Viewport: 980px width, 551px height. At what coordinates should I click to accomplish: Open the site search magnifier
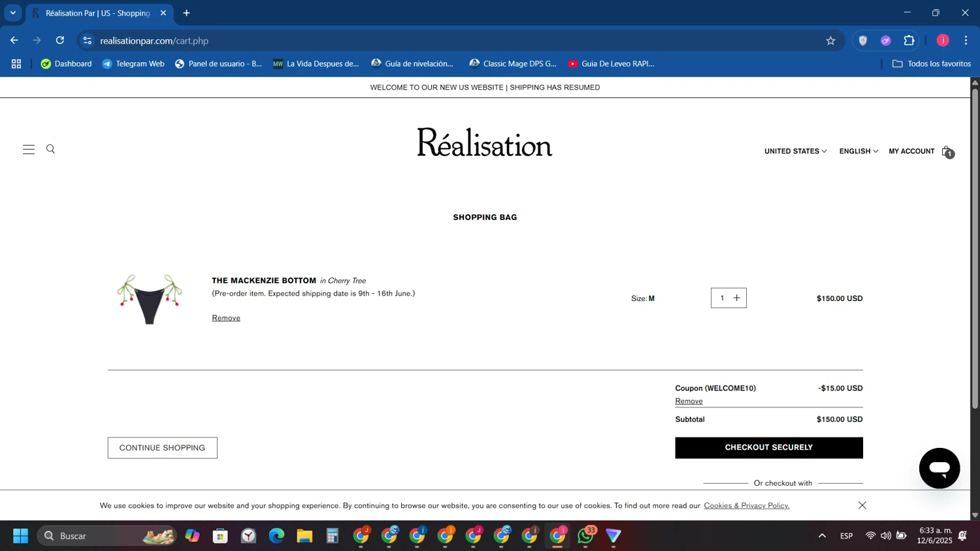coord(50,150)
